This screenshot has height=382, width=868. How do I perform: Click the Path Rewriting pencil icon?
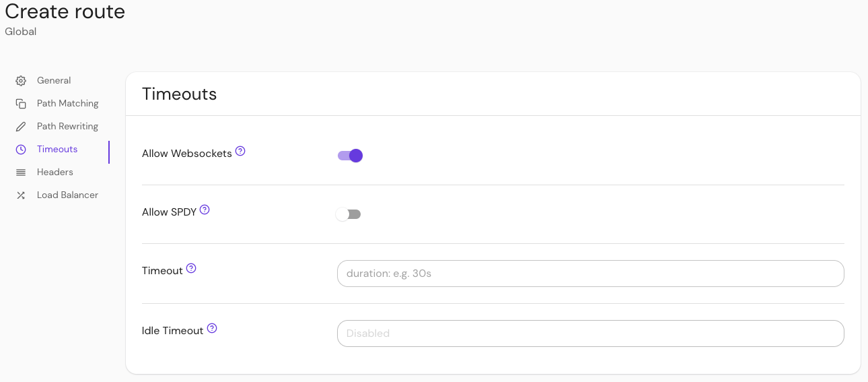[21, 127]
